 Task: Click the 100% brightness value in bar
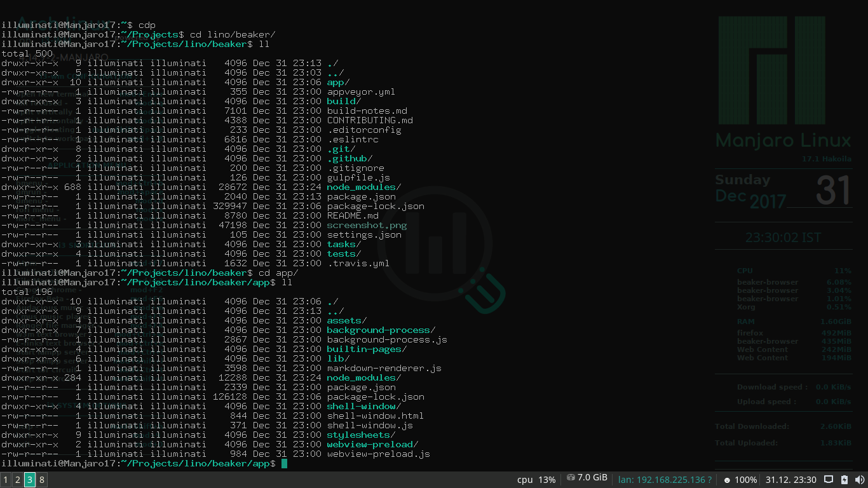(746, 480)
